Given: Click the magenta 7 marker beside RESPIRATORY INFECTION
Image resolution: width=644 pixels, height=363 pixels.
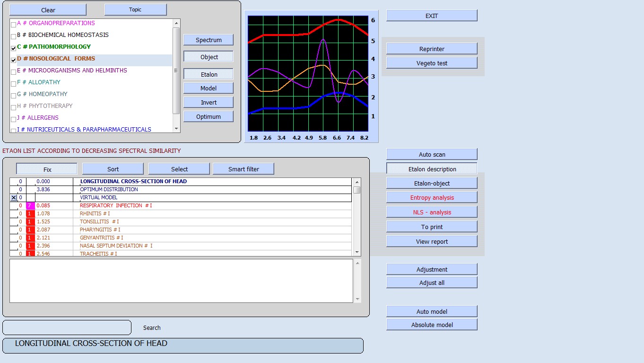Looking at the screenshot, I should (x=30, y=205).
